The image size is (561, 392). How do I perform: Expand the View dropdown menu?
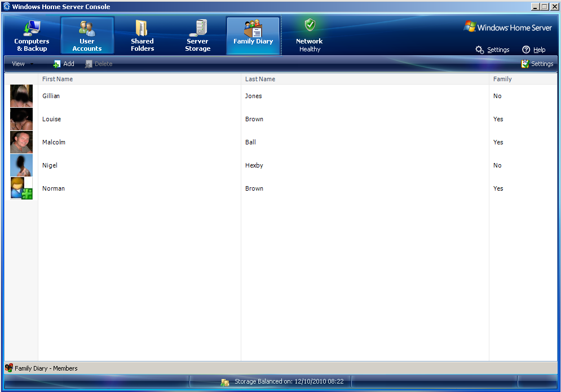click(23, 64)
